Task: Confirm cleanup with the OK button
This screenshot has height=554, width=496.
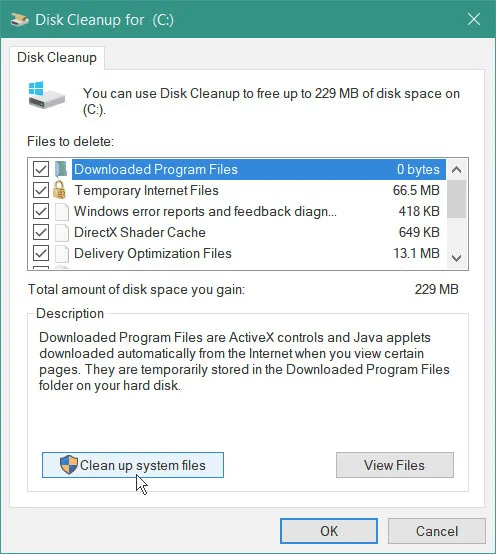Action: tap(329, 531)
